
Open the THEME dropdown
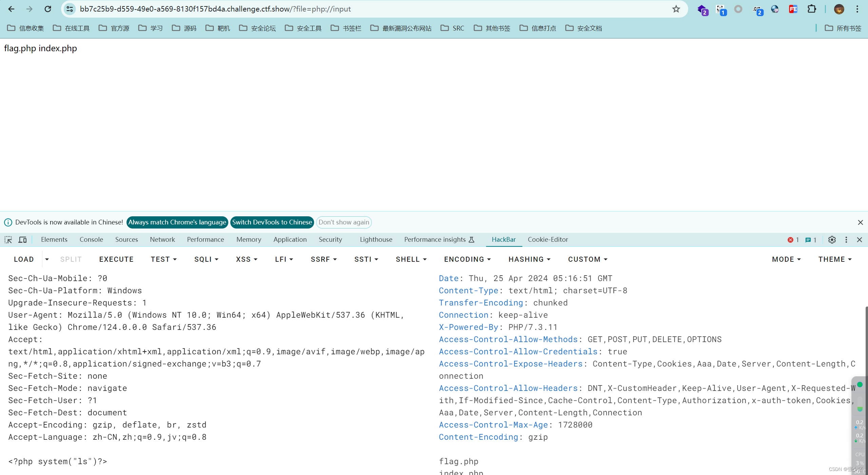click(x=835, y=259)
